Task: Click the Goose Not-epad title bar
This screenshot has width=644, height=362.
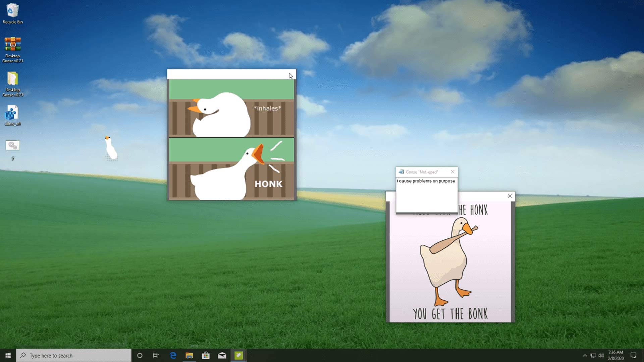Action: (427, 172)
